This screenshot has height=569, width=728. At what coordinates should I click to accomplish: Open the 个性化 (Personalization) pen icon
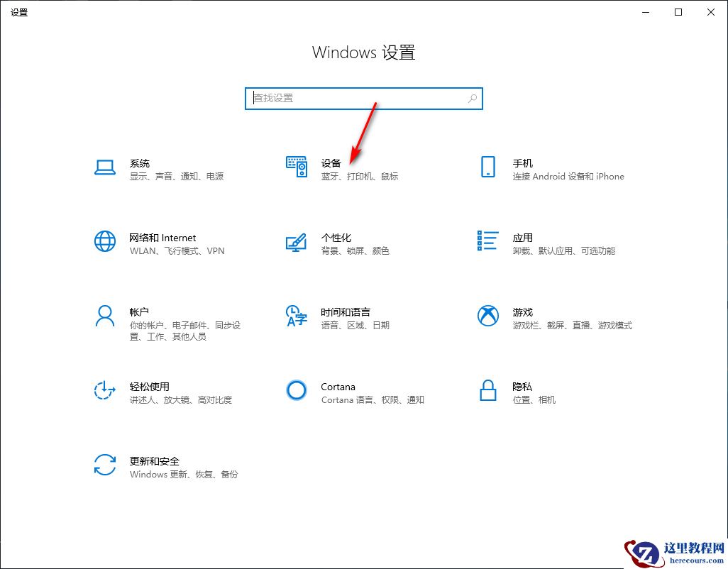point(296,242)
